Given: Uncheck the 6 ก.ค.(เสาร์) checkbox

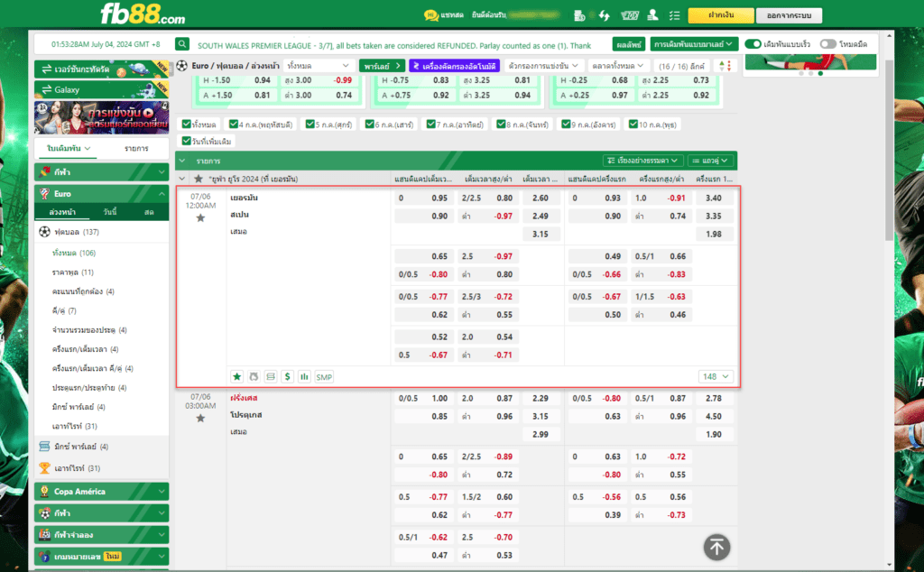Looking at the screenshot, I should point(369,125).
